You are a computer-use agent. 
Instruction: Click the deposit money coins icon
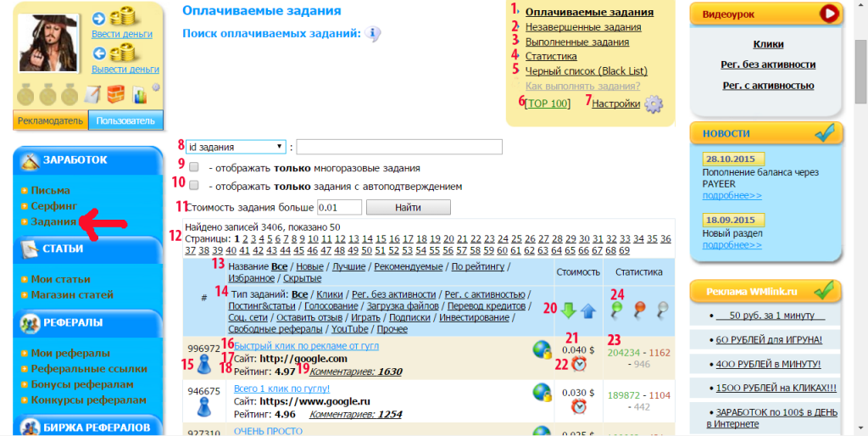pyautogui.click(x=124, y=19)
